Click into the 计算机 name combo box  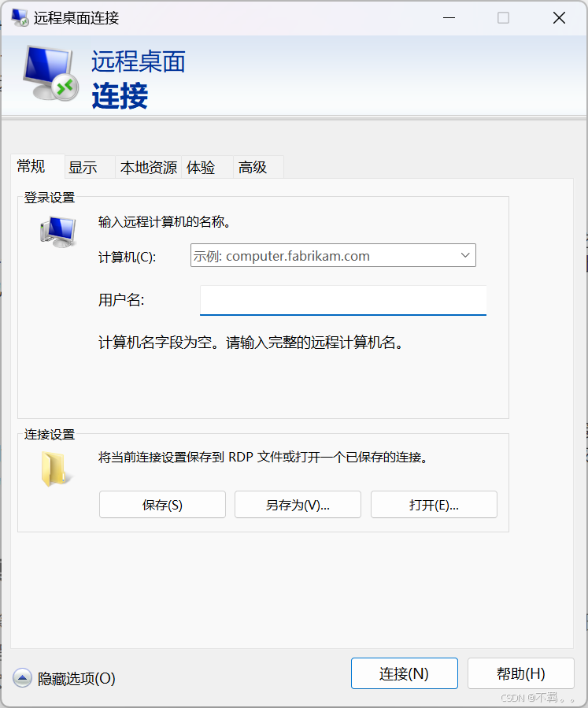(x=323, y=255)
